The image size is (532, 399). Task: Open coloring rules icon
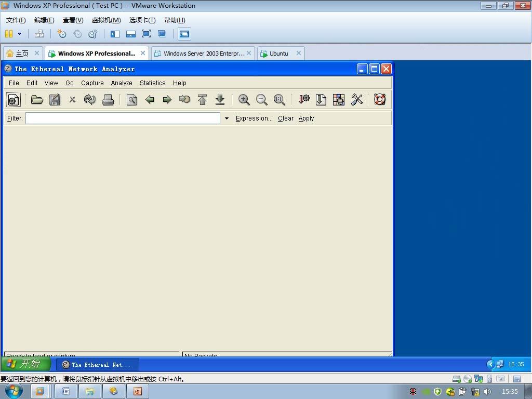pos(339,99)
